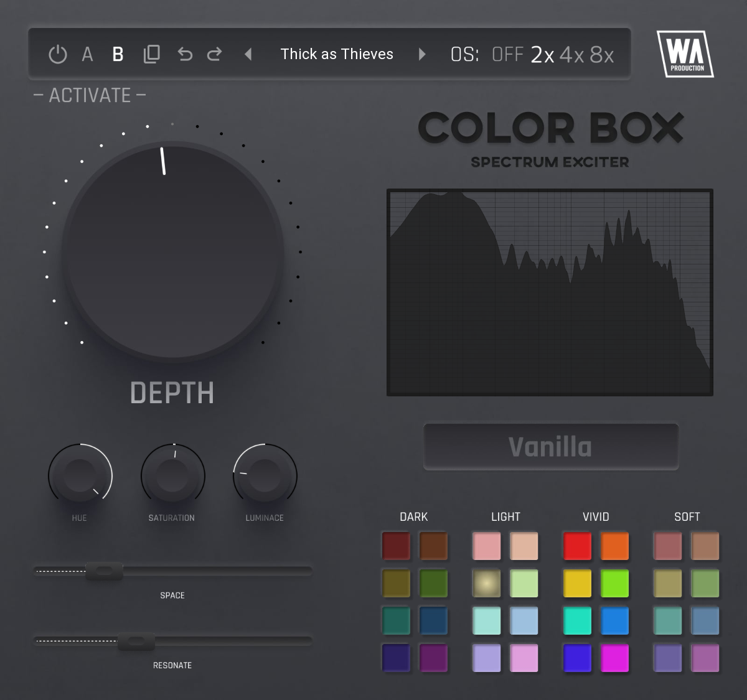Click the redo arrow icon
Screen dimensions: 747x700
pyautogui.click(x=214, y=54)
